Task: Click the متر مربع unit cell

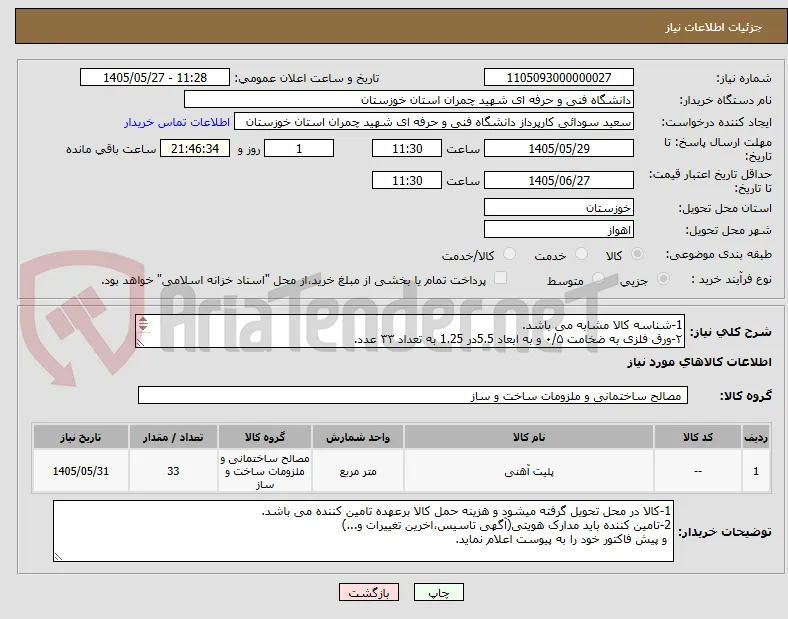Action: point(358,471)
